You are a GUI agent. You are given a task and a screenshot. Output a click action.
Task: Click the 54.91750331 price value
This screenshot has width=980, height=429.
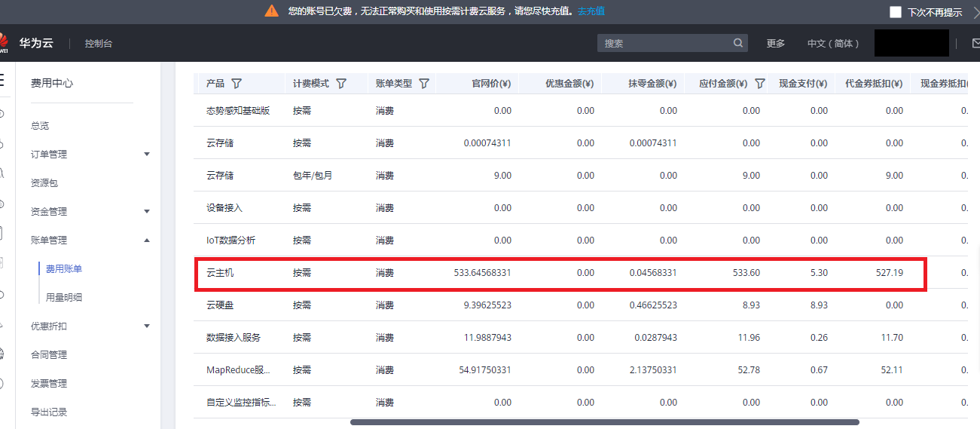pos(486,370)
